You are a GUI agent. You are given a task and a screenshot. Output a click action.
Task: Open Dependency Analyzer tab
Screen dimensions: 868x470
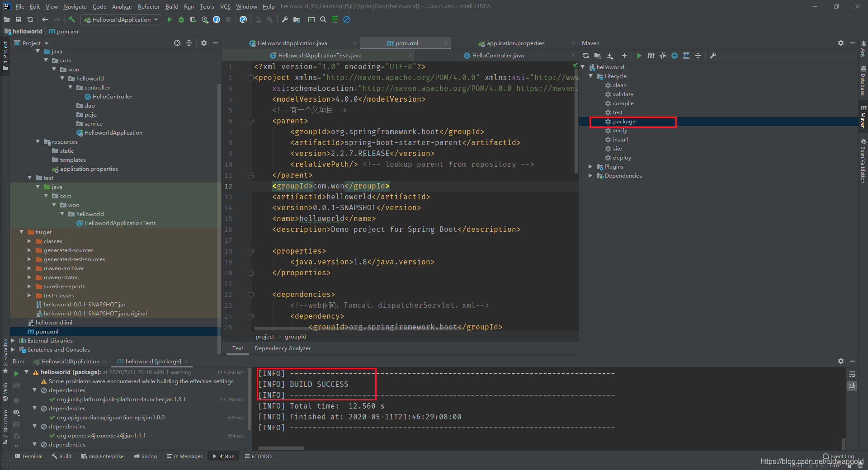283,348
